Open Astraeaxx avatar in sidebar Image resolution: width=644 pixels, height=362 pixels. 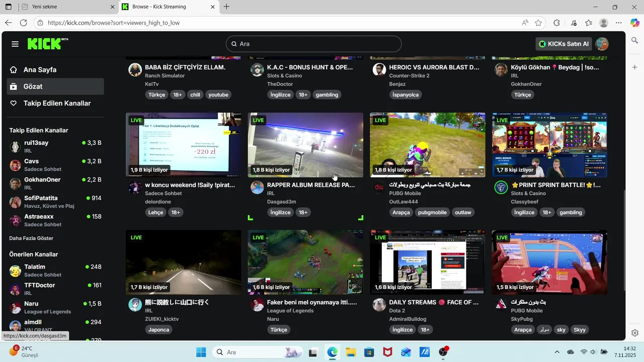[x=15, y=220]
